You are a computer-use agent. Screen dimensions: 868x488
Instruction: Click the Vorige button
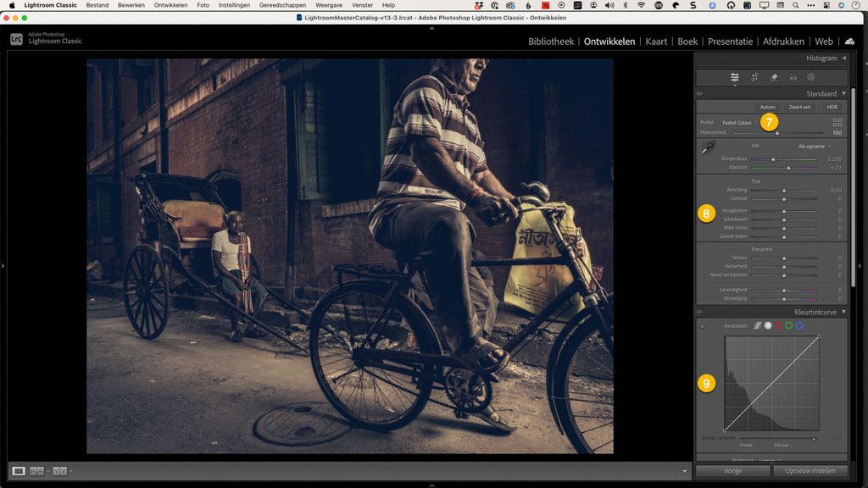(733, 471)
